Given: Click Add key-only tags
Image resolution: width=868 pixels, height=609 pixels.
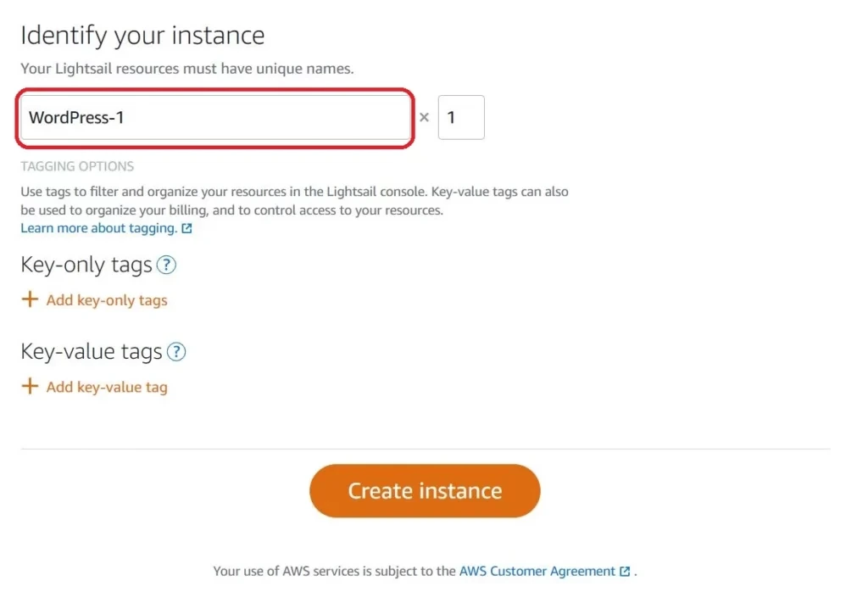Looking at the screenshot, I should point(106,299).
